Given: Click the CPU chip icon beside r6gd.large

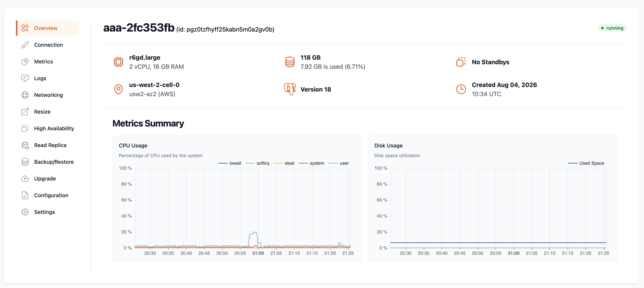Looking at the screenshot, I should 118,62.
